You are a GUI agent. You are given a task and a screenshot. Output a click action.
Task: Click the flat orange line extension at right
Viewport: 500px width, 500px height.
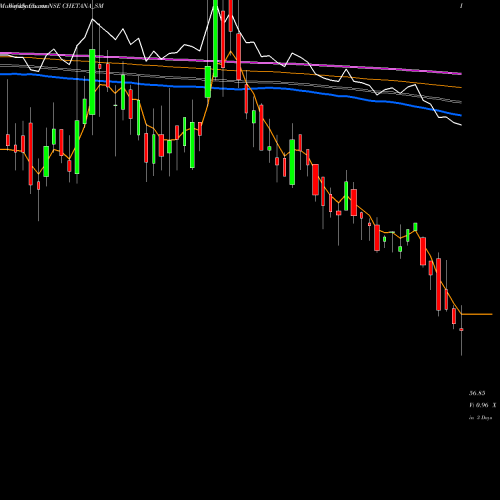click(x=477, y=314)
